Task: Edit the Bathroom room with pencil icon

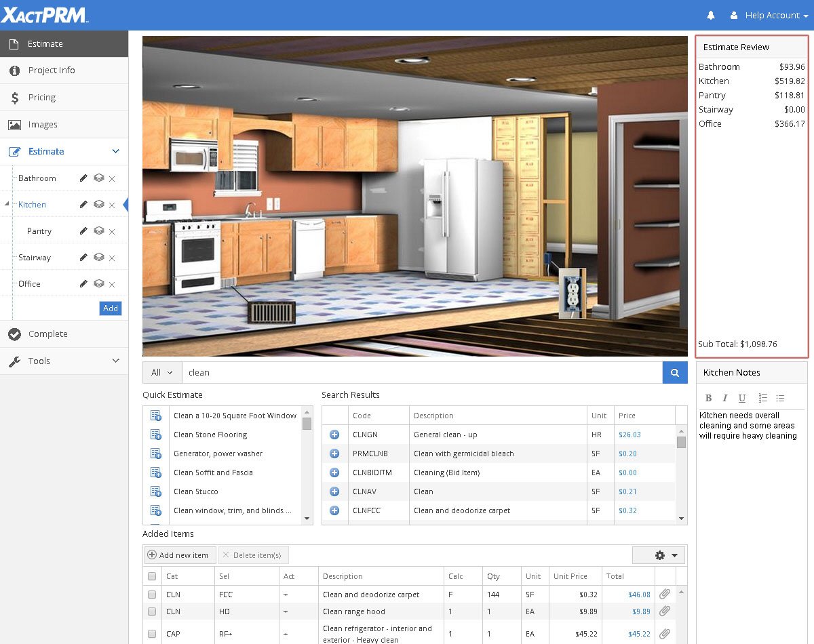Action: (x=83, y=178)
